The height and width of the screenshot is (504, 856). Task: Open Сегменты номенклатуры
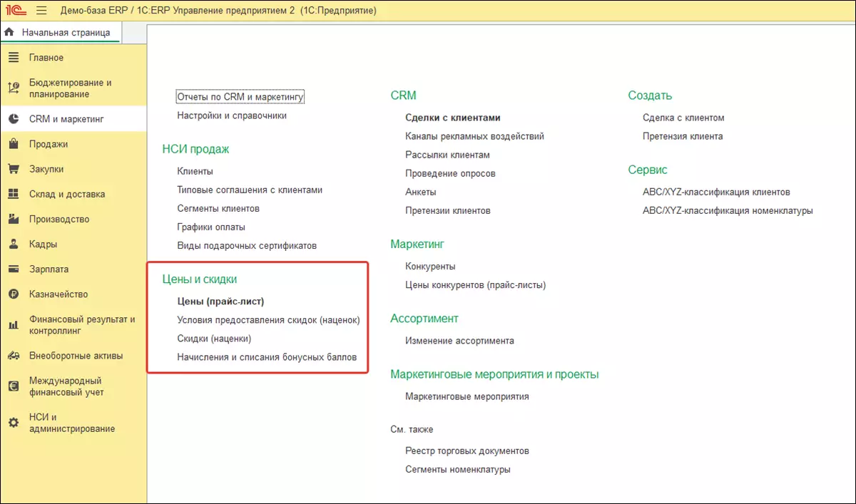pos(458,470)
